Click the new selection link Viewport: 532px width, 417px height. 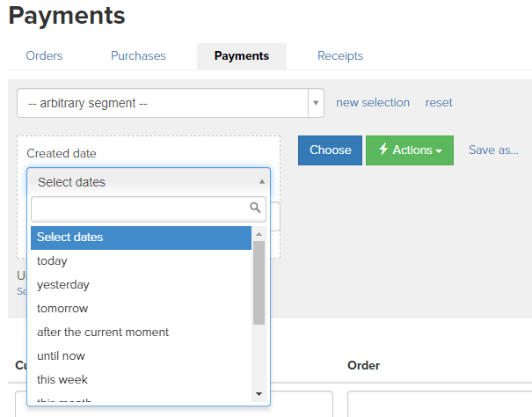tap(373, 103)
